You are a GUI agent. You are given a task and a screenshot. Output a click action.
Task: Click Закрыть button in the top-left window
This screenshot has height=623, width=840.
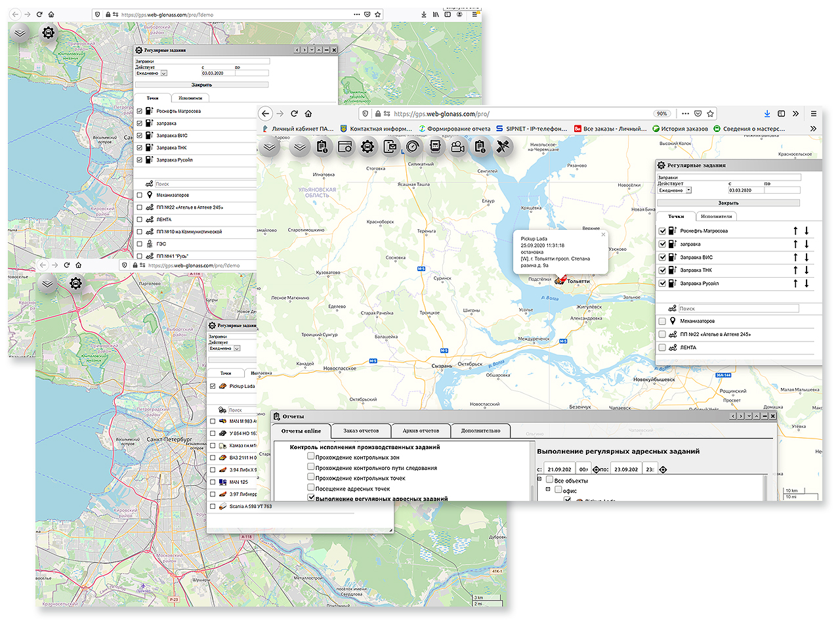[x=201, y=85]
